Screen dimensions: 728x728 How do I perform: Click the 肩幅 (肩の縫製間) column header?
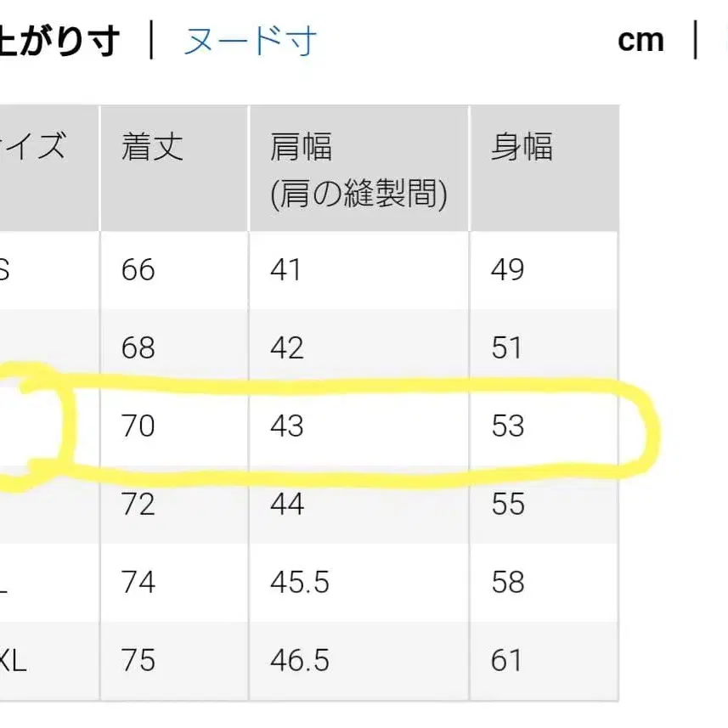[357, 170]
